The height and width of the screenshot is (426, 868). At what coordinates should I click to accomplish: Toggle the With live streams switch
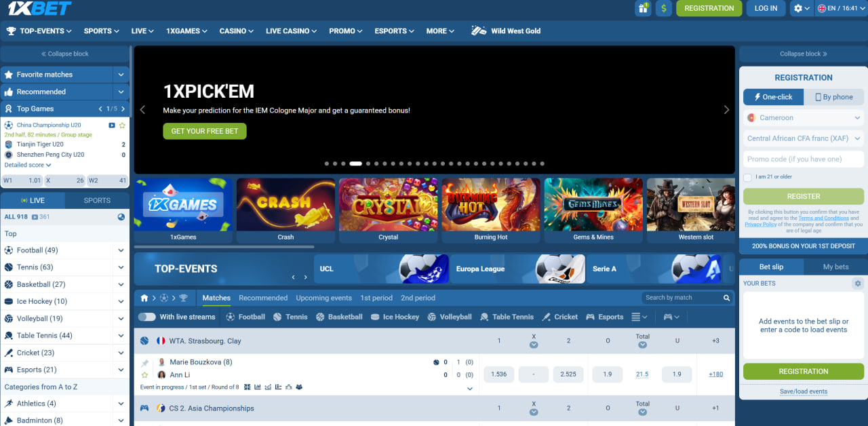[x=146, y=317]
